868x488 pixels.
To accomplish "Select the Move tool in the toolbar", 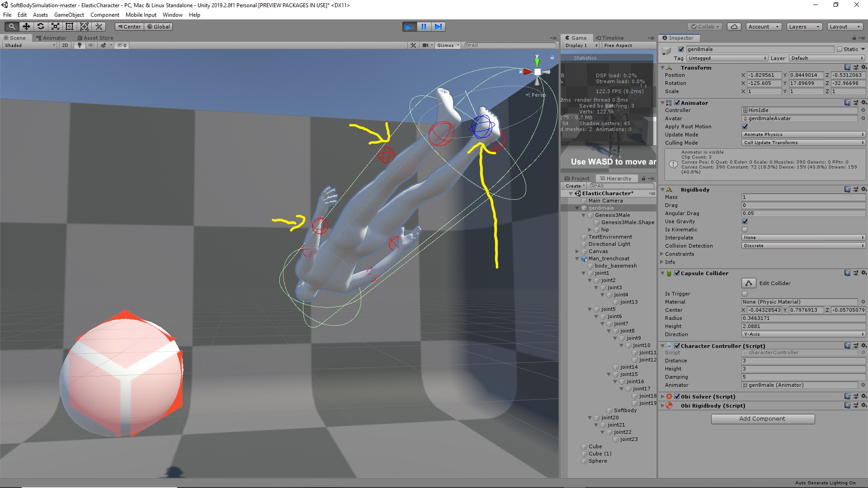I will click(x=26, y=26).
